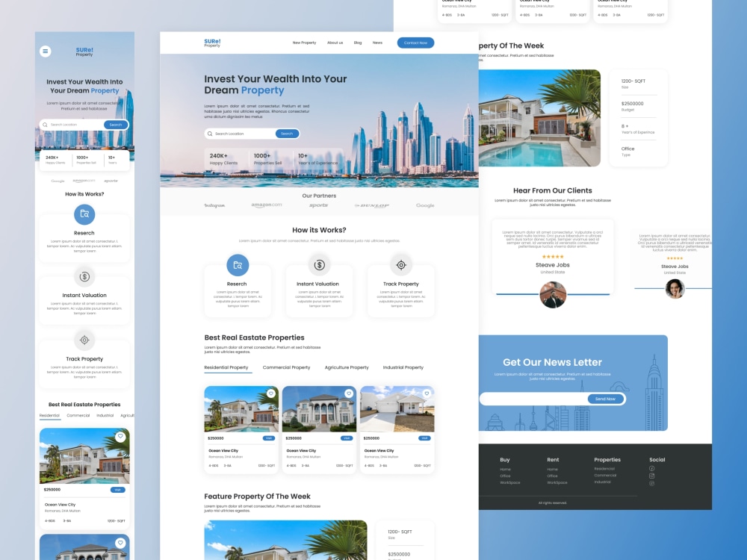The width and height of the screenshot is (747, 560).
Task: Click the Dunlop partner logo
Action: coord(372,206)
